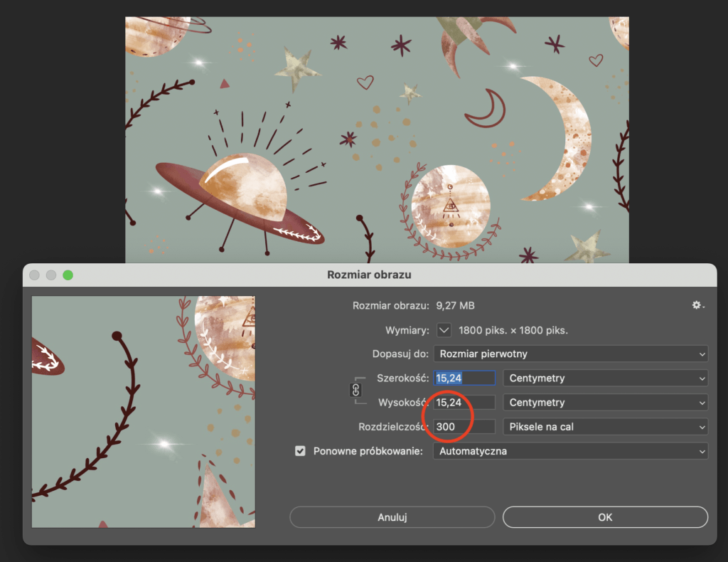The height and width of the screenshot is (562, 728).
Task: Toggle the chain link constrain proportions icon
Action: (356, 390)
